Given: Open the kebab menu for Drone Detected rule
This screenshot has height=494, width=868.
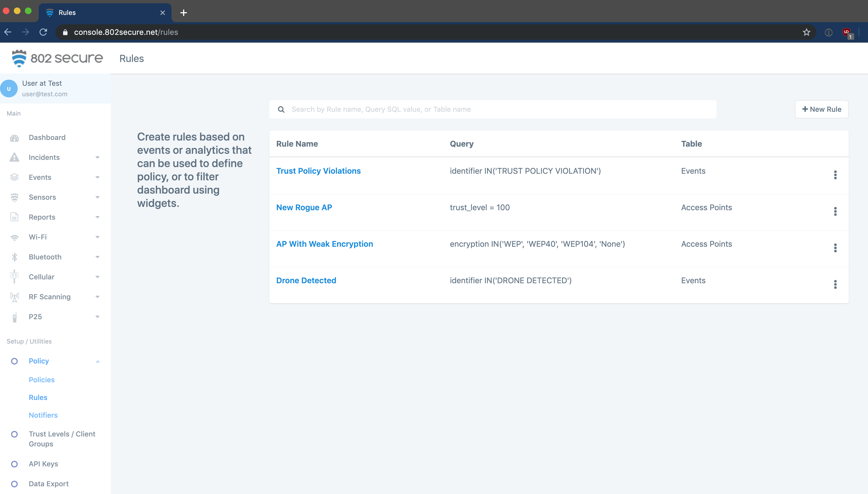Looking at the screenshot, I should click(x=835, y=284).
